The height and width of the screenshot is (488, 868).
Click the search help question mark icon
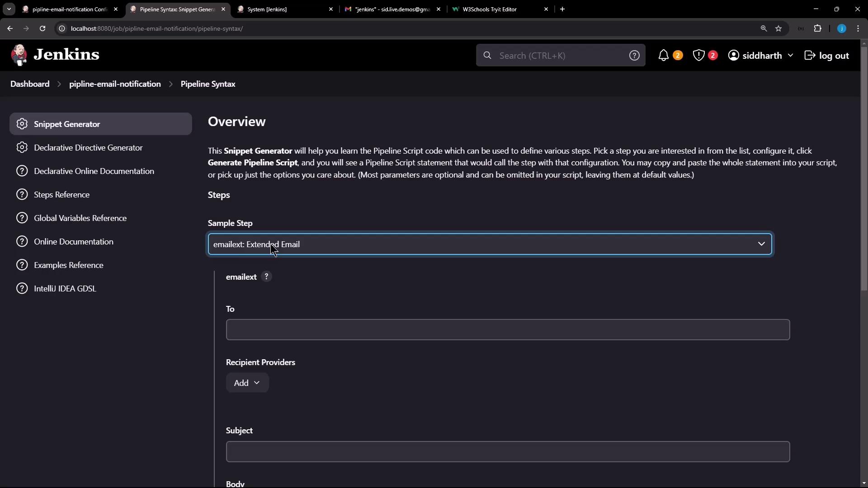[634, 56]
